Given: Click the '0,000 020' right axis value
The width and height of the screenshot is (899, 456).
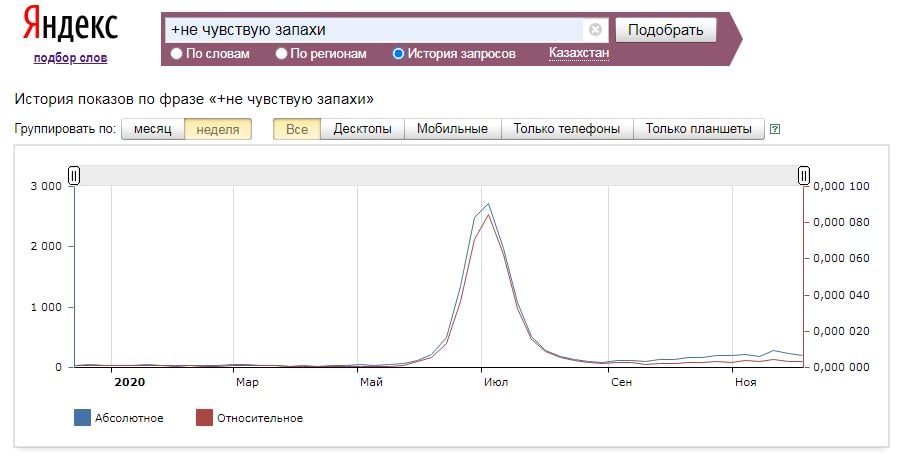Looking at the screenshot, I should pyautogui.click(x=841, y=331).
